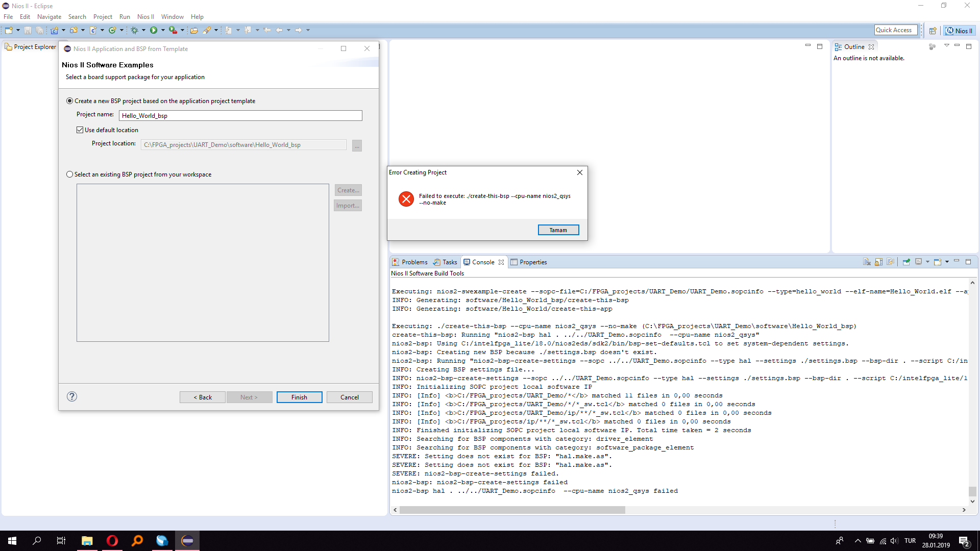Expand the Back history dropdown arrow
980x551 pixels.
(x=288, y=30)
